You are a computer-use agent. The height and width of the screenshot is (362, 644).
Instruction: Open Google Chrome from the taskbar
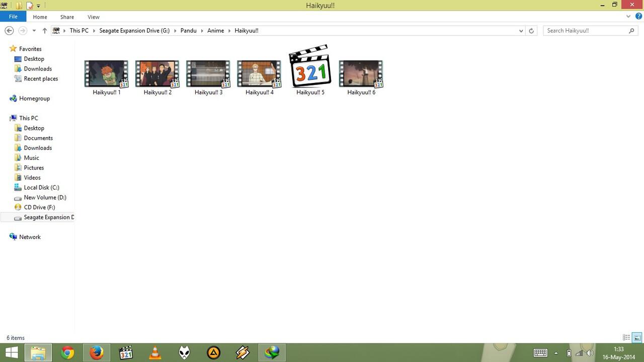click(x=67, y=353)
